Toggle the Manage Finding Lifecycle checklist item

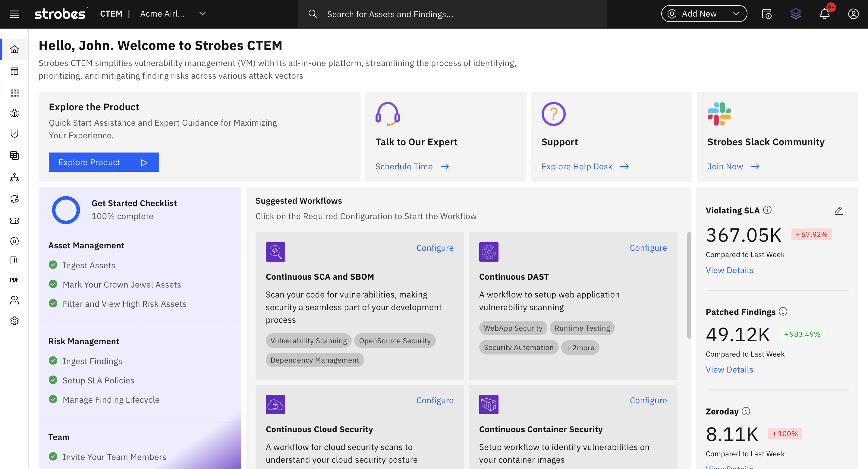53,399
